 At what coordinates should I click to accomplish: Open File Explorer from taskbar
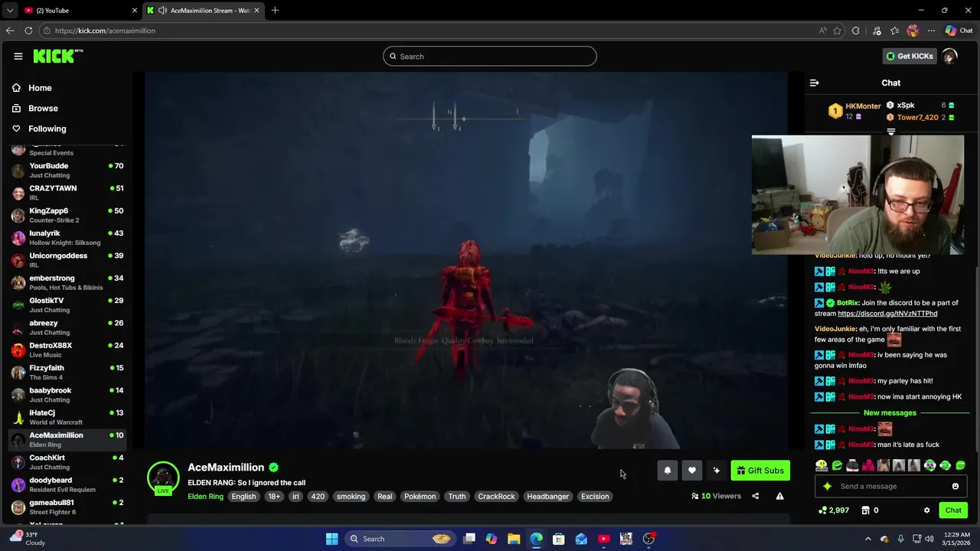pyautogui.click(x=514, y=539)
